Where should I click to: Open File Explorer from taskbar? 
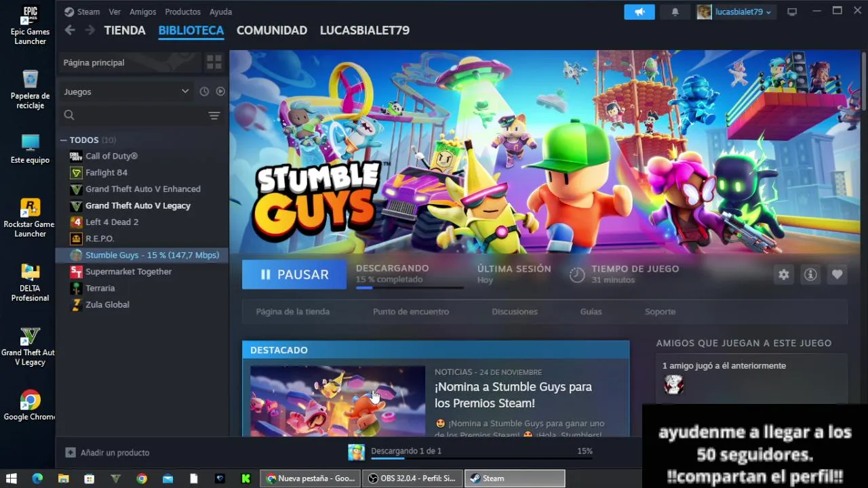63,479
